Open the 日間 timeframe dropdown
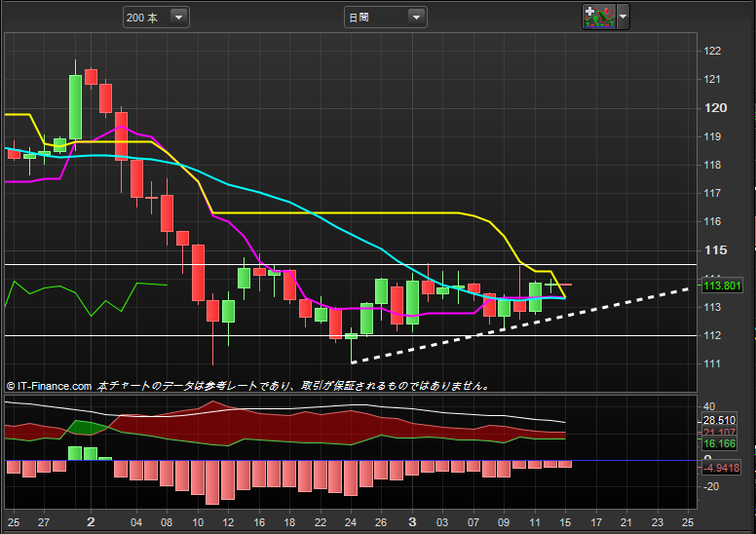Viewport: 756px width, 534px height. coord(385,18)
